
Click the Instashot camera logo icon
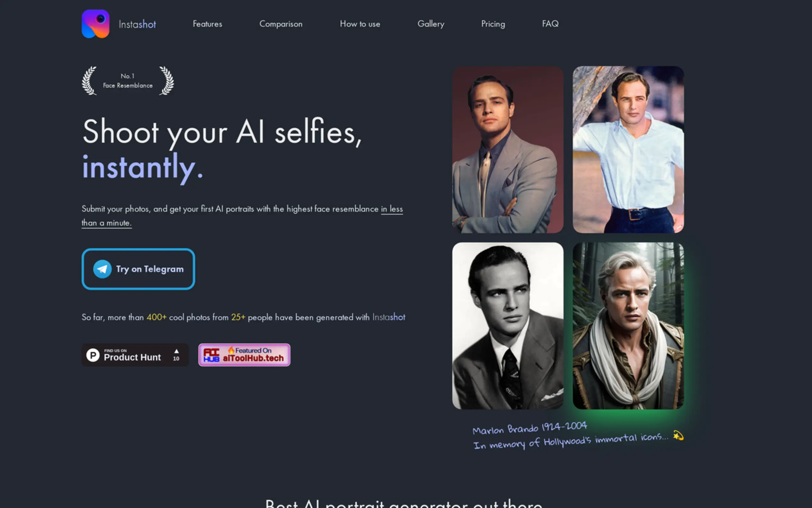pos(95,24)
